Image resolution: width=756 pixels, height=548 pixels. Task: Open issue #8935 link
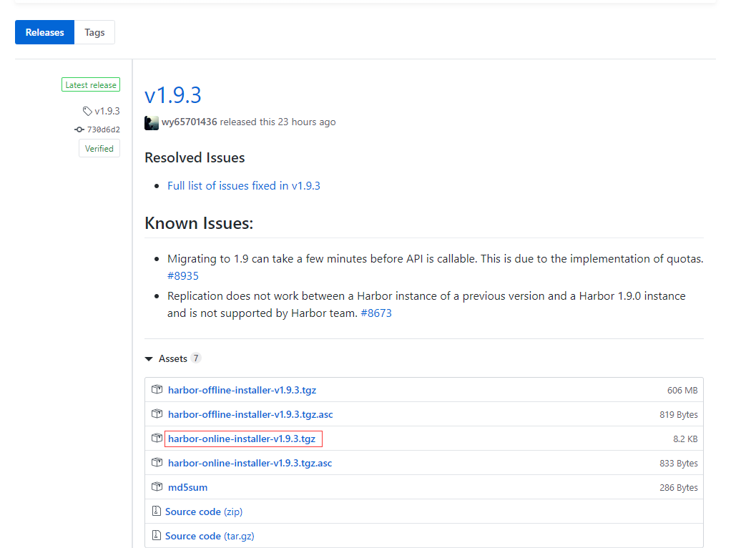[183, 275]
